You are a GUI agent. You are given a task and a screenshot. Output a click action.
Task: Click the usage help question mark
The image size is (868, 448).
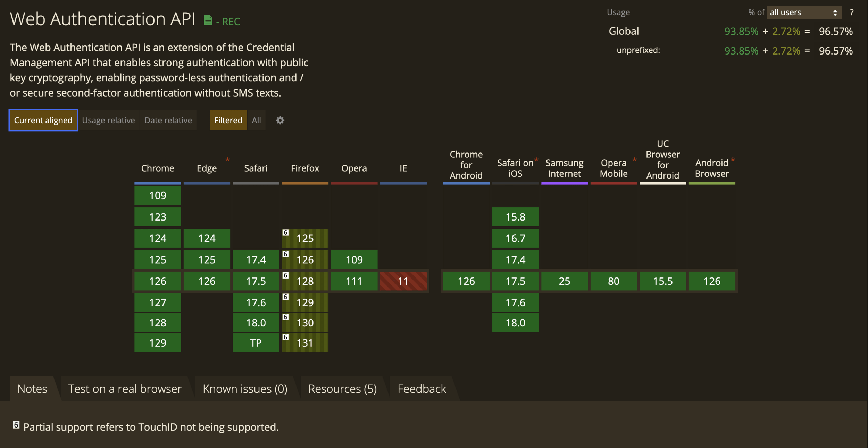point(851,13)
